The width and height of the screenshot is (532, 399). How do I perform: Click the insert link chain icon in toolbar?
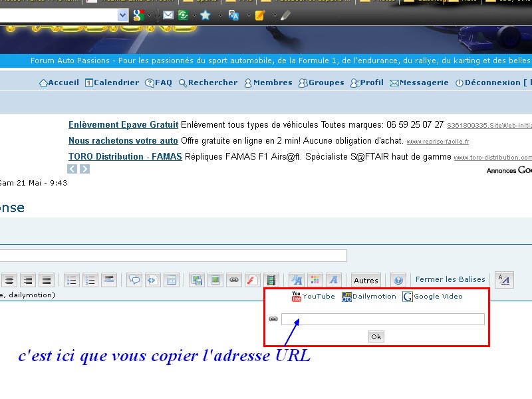point(234,280)
